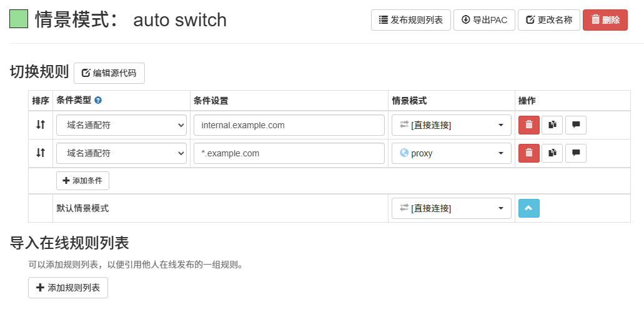This screenshot has width=644, height=309.
Task: Click the 默认情景模式 label
Action: coord(82,208)
